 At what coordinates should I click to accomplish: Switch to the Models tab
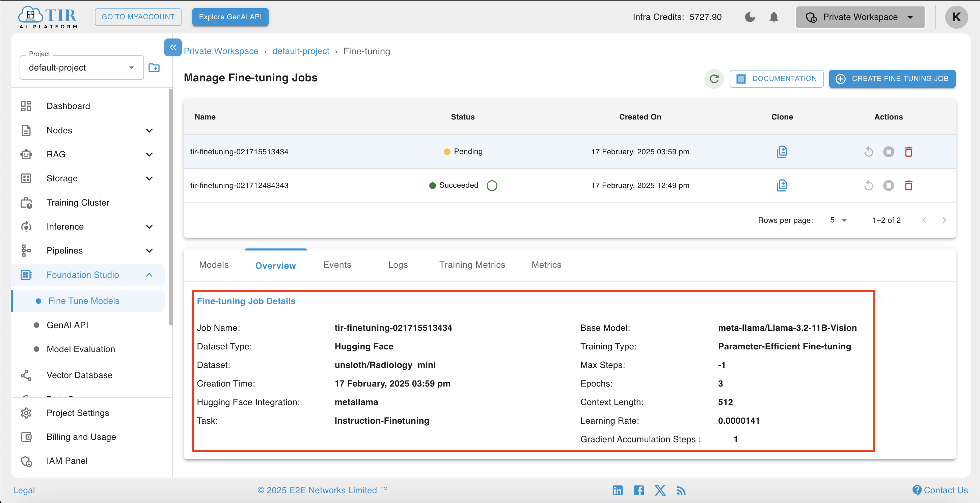click(214, 265)
